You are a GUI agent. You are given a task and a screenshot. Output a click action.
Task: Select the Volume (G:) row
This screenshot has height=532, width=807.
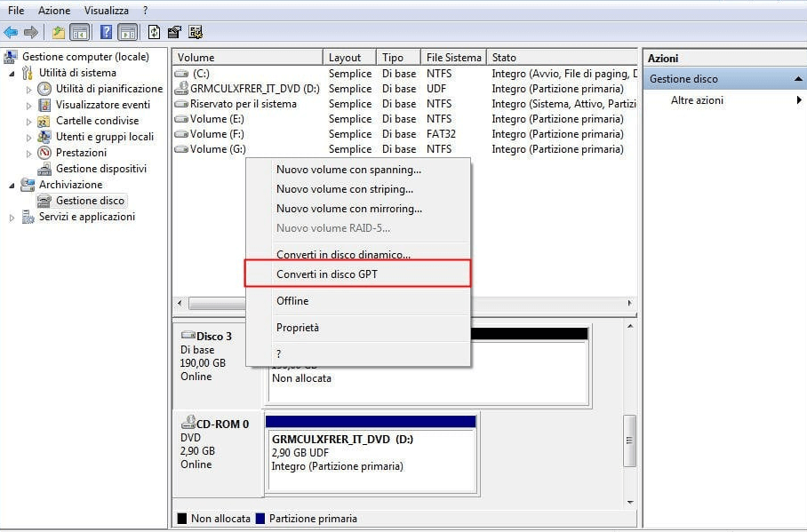point(404,148)
